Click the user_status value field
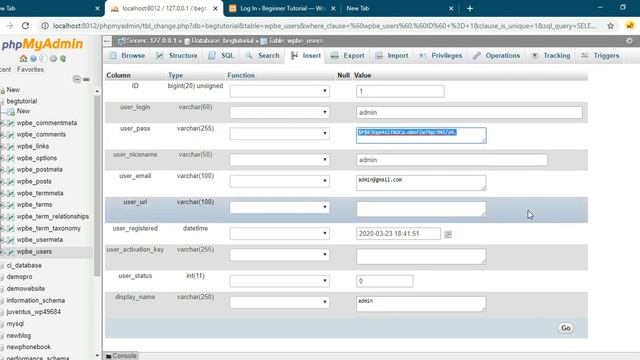 click(x=384, y=281)
